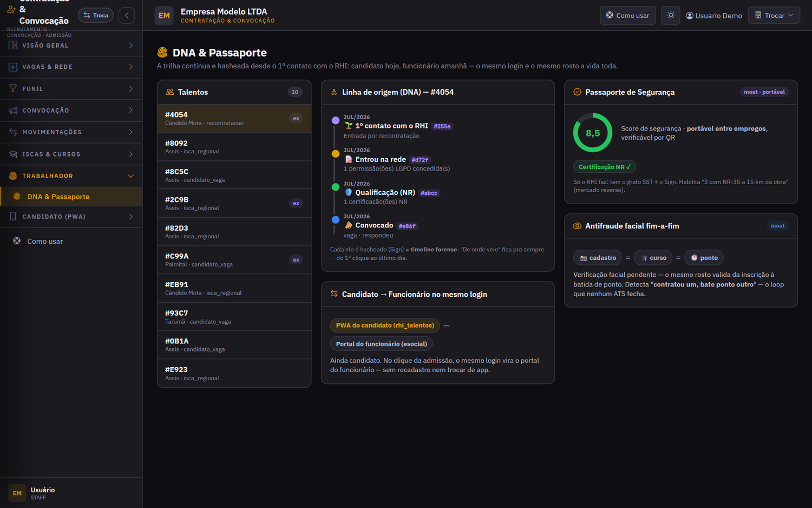Screen dimensions: 812x508
Task: Click the Trabalhador fingerprint icon
Action: point(13,176)
